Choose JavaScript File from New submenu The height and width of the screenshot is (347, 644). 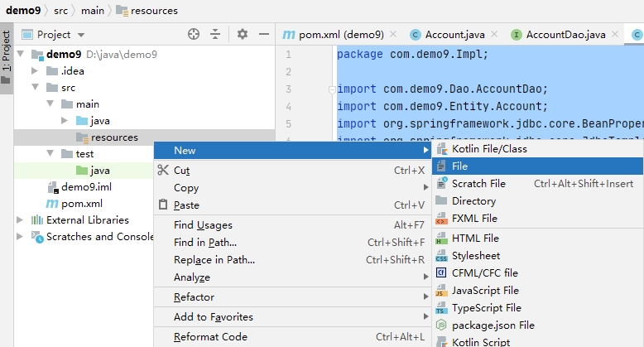tap(485, 291)
